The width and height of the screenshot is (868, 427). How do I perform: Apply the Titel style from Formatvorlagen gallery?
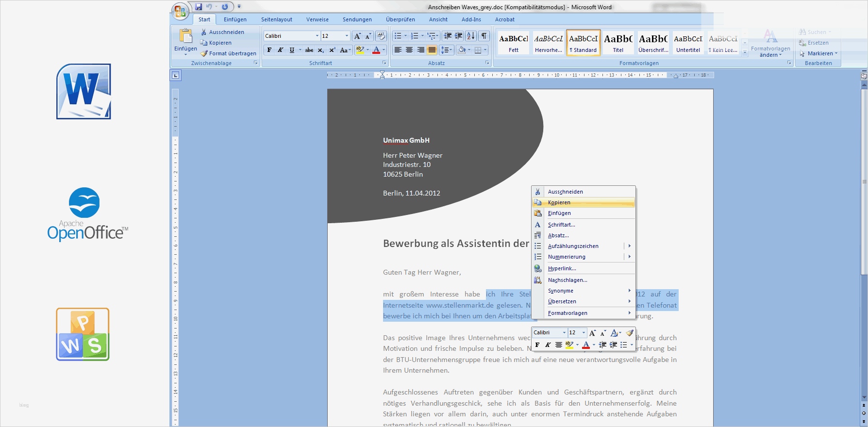tap(618, 43)
